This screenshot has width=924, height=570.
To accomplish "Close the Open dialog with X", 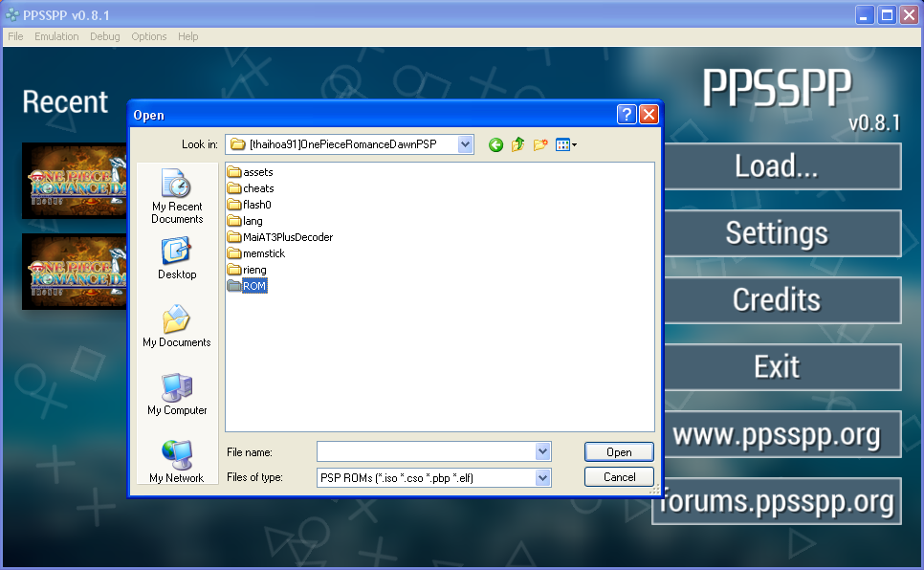I will coord(649,115).
